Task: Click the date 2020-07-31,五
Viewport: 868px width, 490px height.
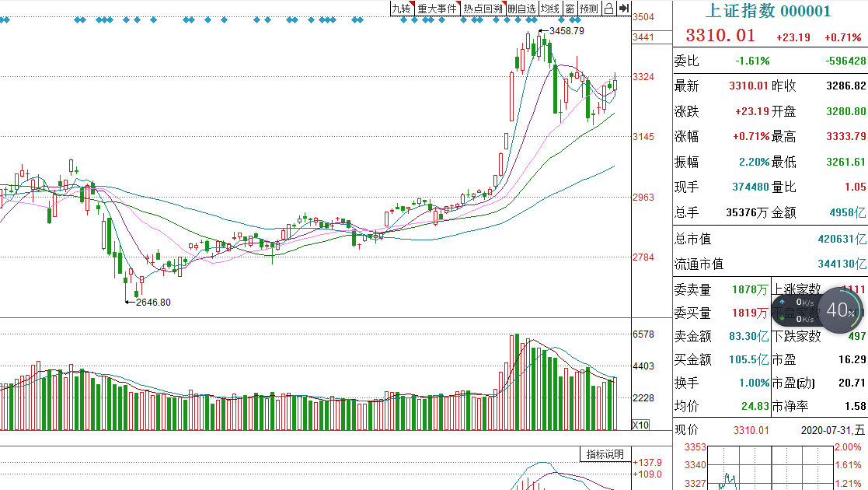Action: coord(833,430)
